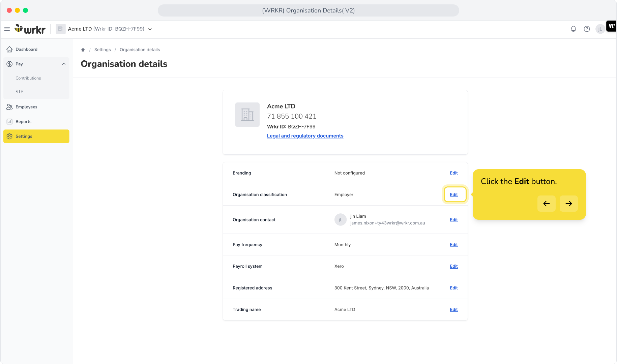Screen dimensions: 617x364
Task: Click the 'Organisation classification' row label
Action: [x=260, y=194]
